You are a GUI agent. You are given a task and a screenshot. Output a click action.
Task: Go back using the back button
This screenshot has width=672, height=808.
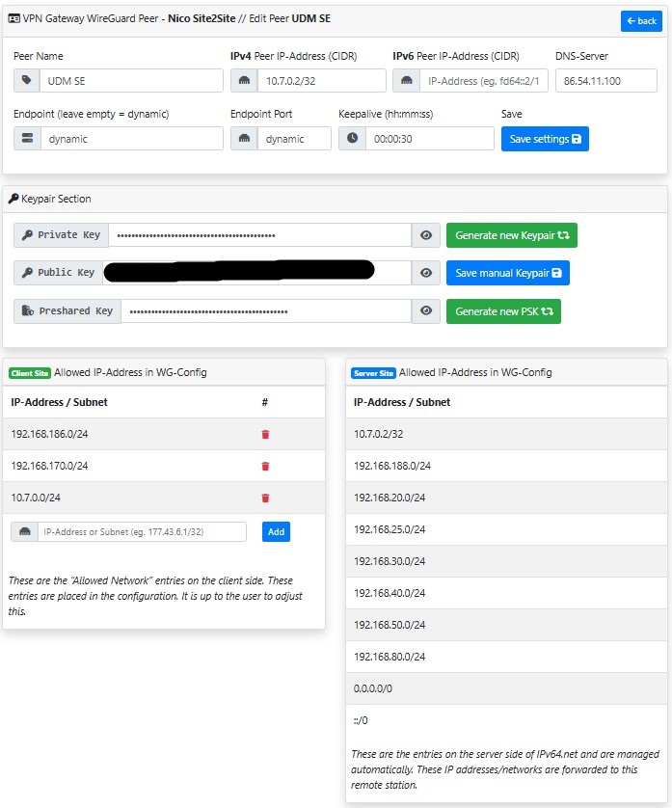click(641, 21)
